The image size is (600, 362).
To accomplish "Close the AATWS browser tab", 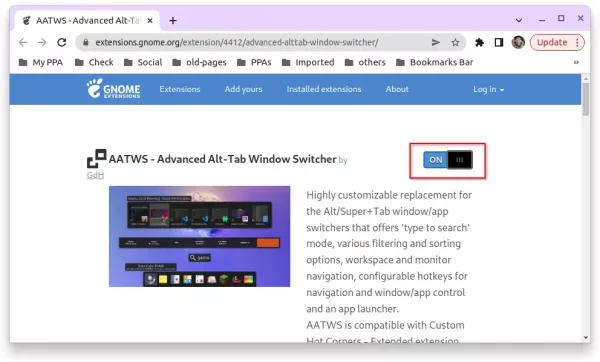I will 150,20.
